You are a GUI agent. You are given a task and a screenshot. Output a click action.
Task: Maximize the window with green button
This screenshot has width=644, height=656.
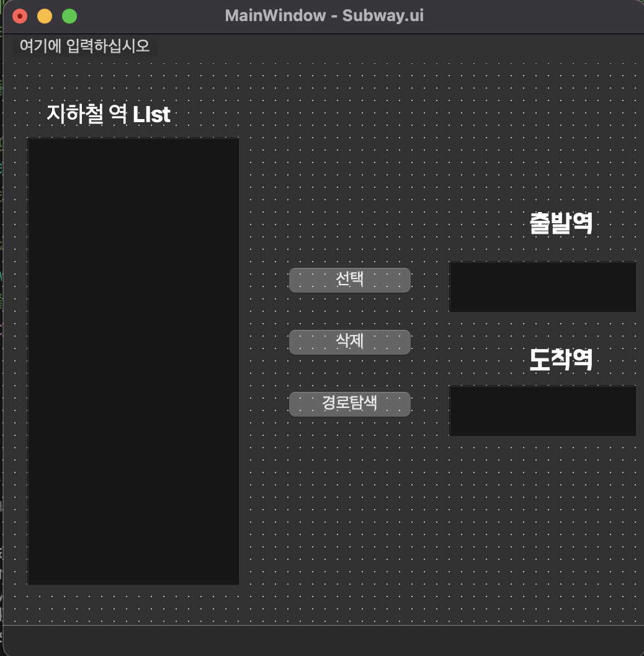pos(69,16)
